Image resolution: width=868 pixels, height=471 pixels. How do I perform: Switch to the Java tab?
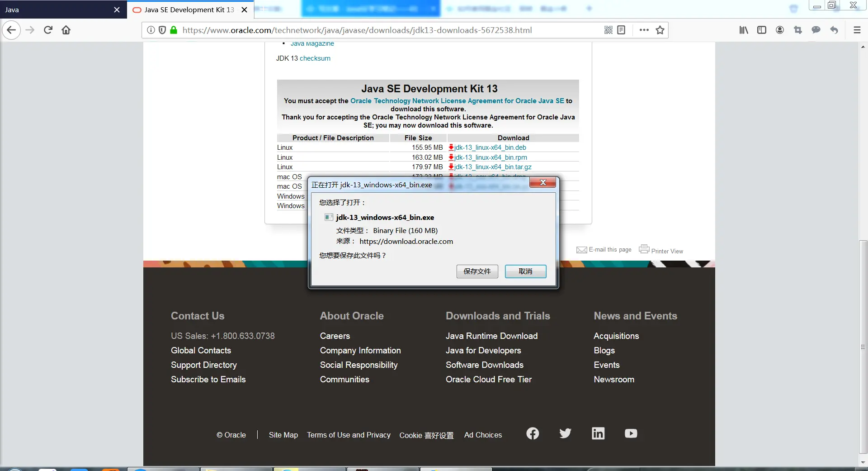[x=63, y=10]
